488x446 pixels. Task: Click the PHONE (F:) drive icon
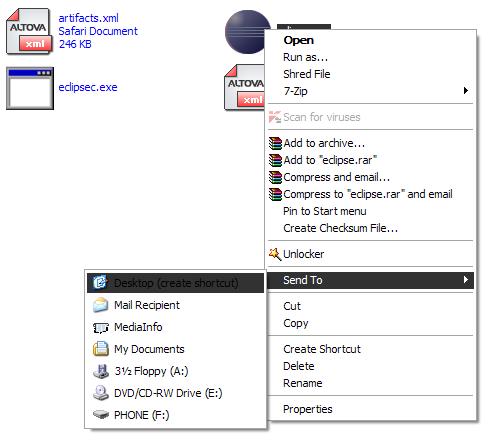100,414
